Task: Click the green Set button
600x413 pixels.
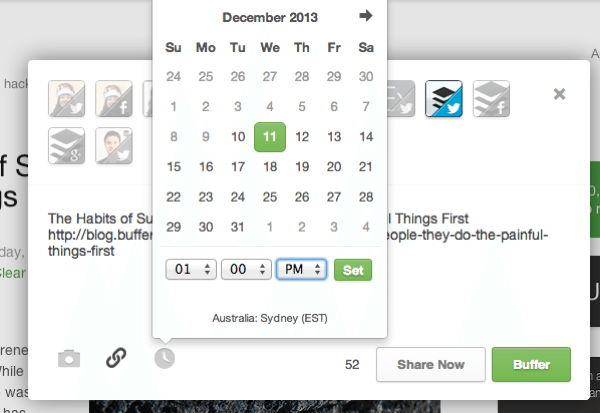Action: pos(352,269)
